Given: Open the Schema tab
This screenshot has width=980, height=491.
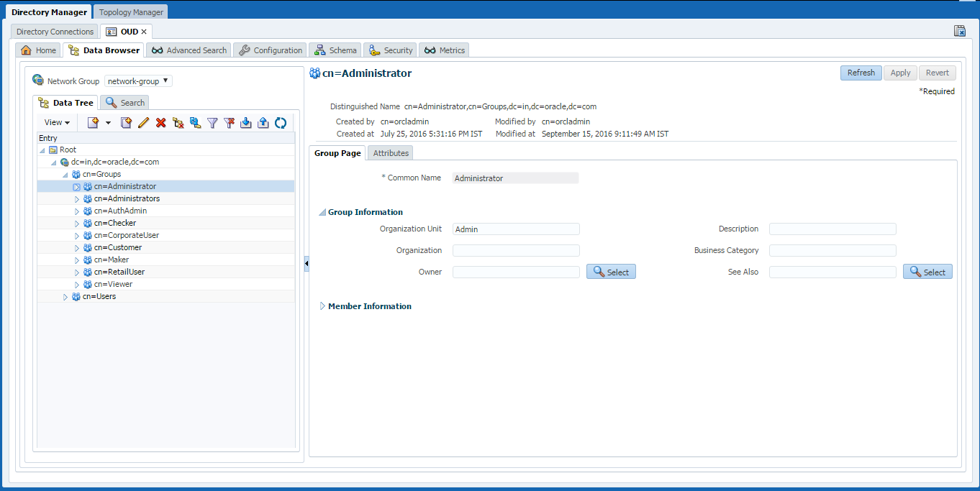Looking at the screenshot, I should (335, 50).
